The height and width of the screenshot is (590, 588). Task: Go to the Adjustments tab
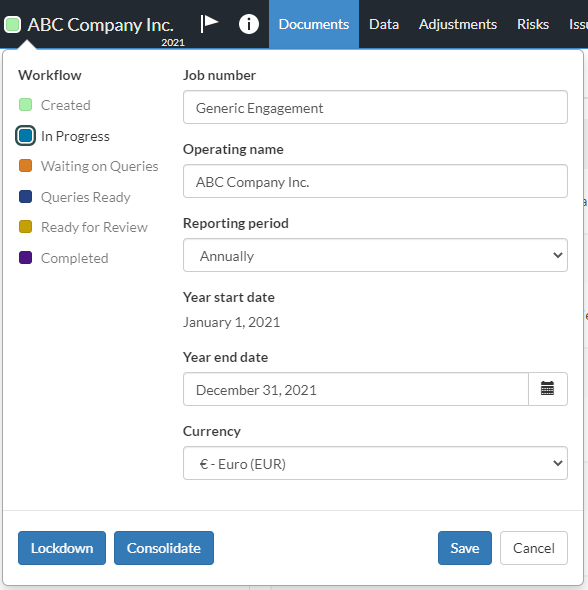[458, 24]
